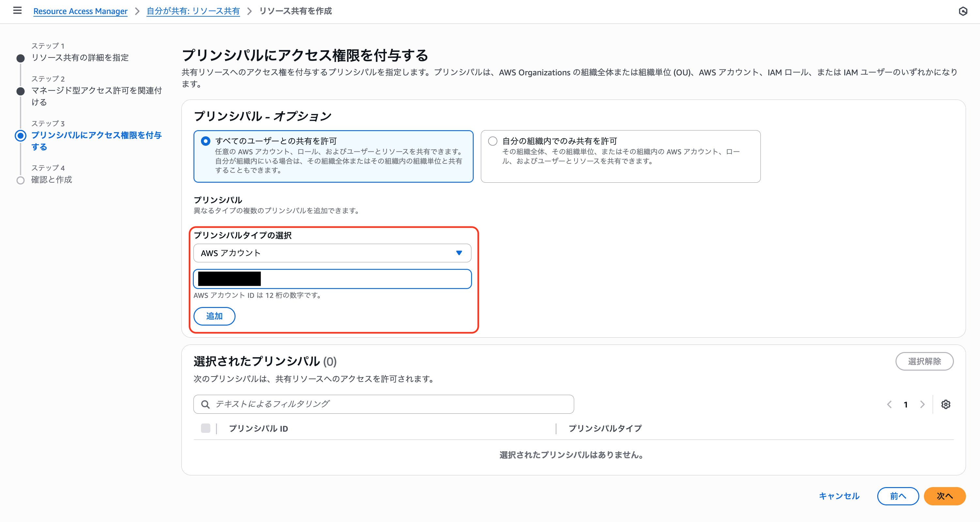
Task: Open the navigation sidebar hamburger menu
Action: [17, 11]
